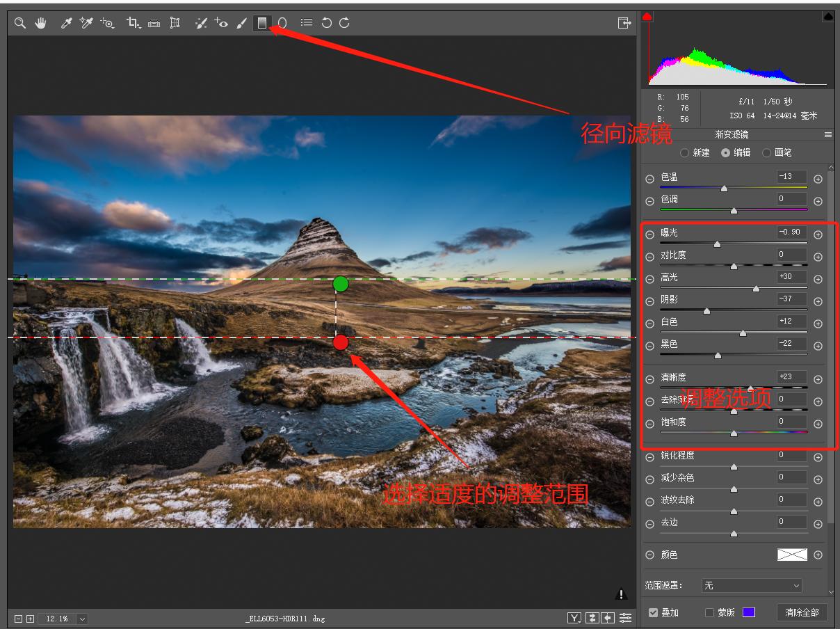Viewport: 840px width, 629px height.
Task: Open the preferences list icon
Action: pyautogui.click(x=307, y=22)
